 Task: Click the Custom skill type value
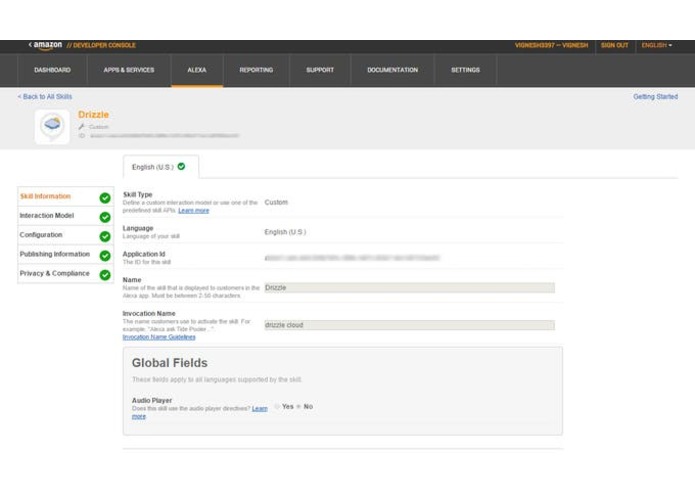[x=276, y=202]
